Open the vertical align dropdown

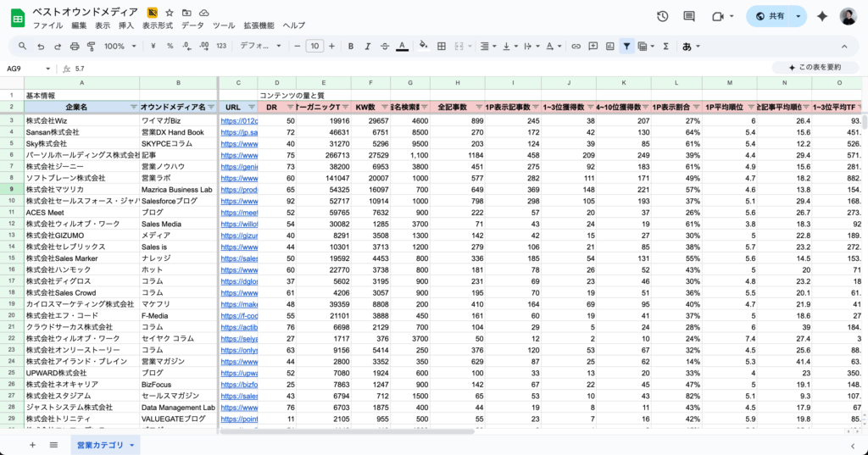point(509,47)
